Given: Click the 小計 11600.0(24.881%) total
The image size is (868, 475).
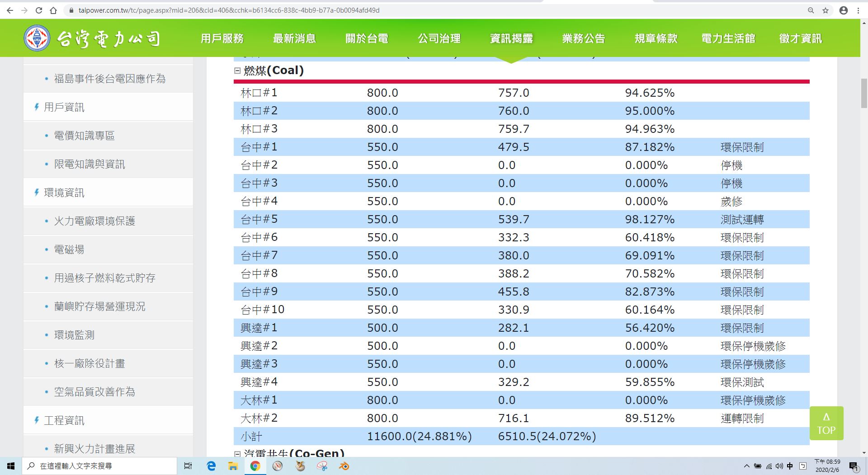Looking at the screenshot, I should click(419, 436).
